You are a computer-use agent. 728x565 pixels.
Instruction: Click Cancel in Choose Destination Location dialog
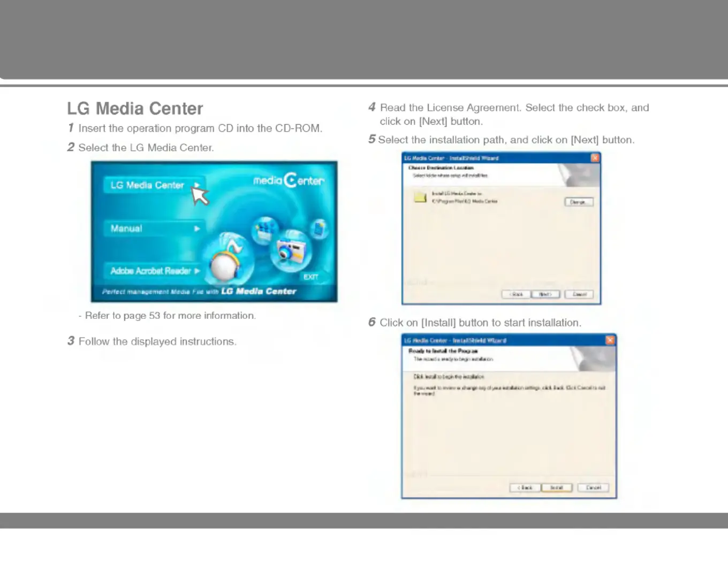579,294
